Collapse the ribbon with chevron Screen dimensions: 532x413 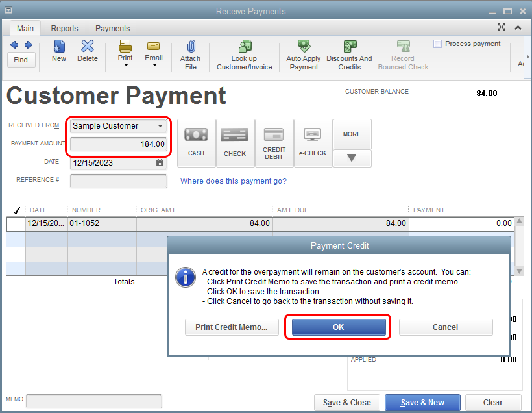tap(518, 27)
